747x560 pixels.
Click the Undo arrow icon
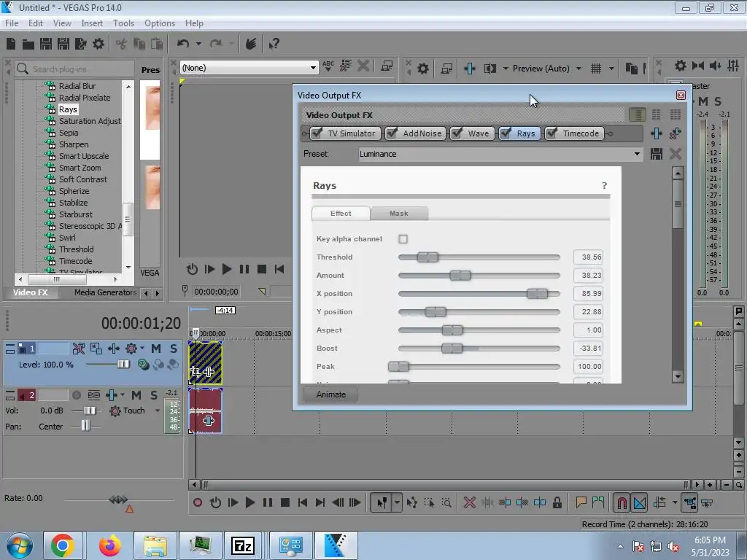[183, 44]
